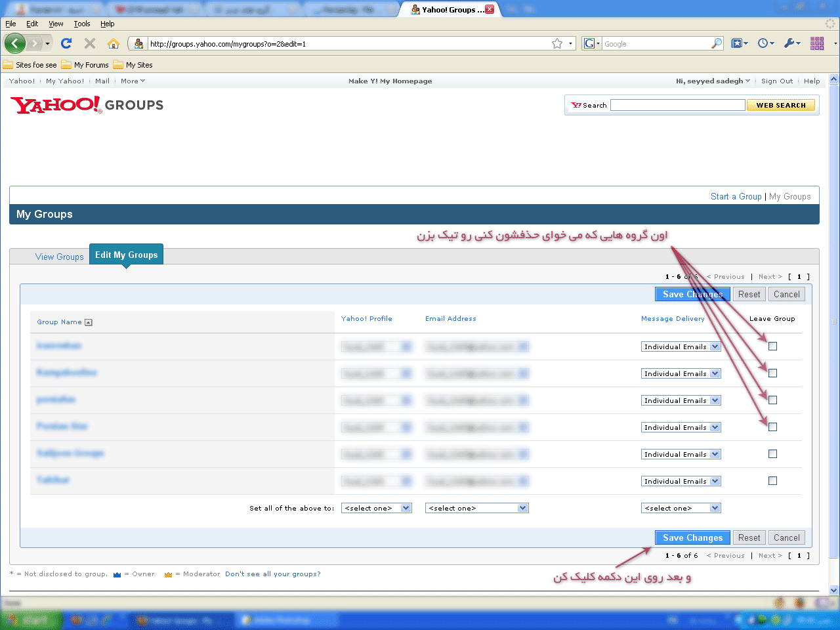
Task: Click the Stop loading X icon
Action: (x=90, y=43)
